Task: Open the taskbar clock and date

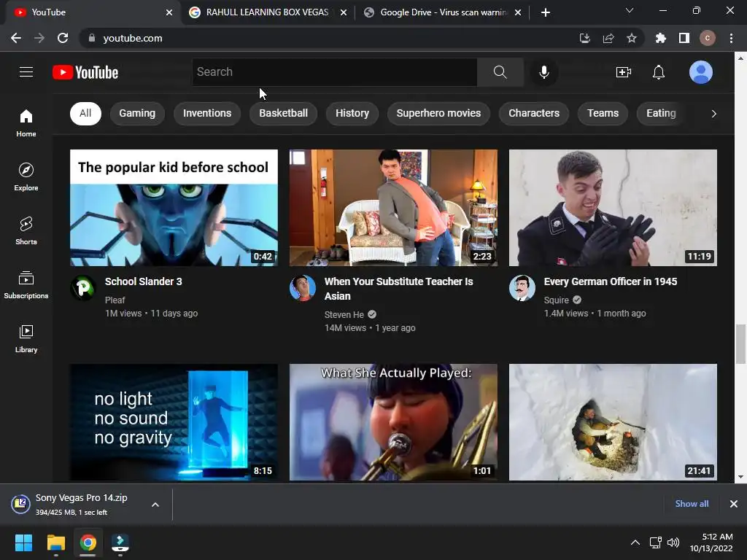Action: click(712, 542)
